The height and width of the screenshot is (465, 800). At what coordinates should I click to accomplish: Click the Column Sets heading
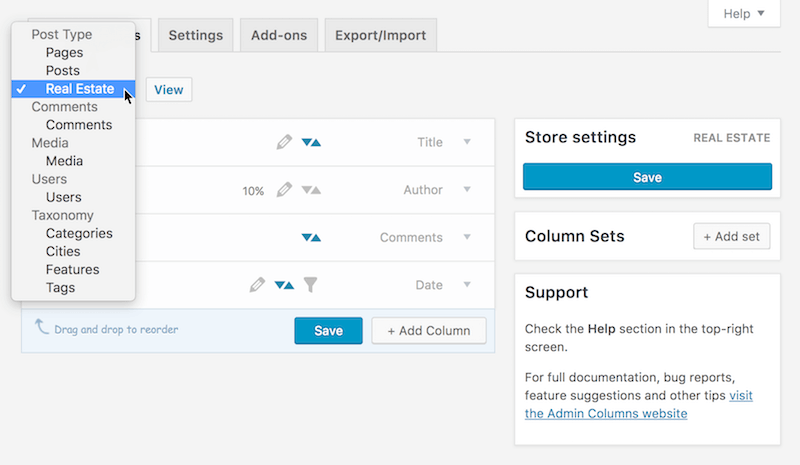[x=574, y=236]
